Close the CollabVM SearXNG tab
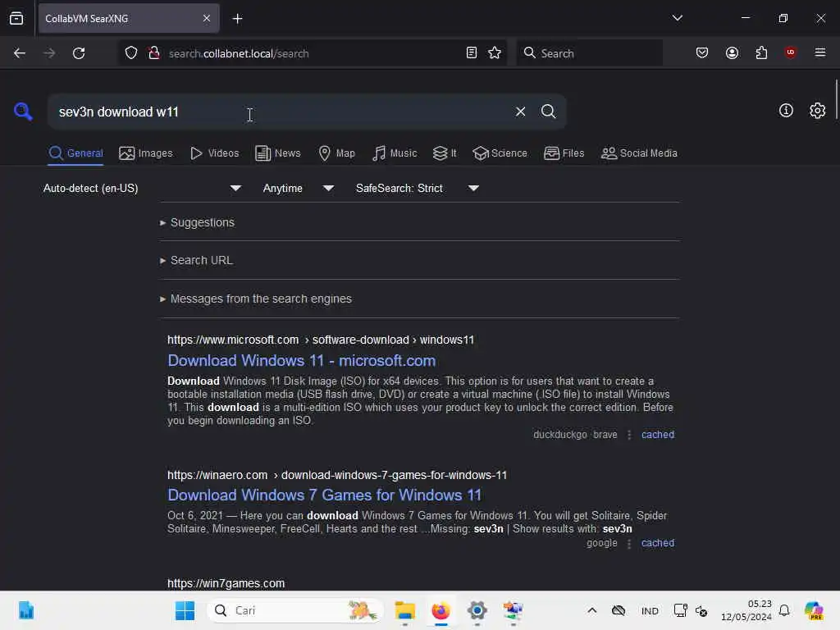840x630 pixels. [x=207, y=19]
